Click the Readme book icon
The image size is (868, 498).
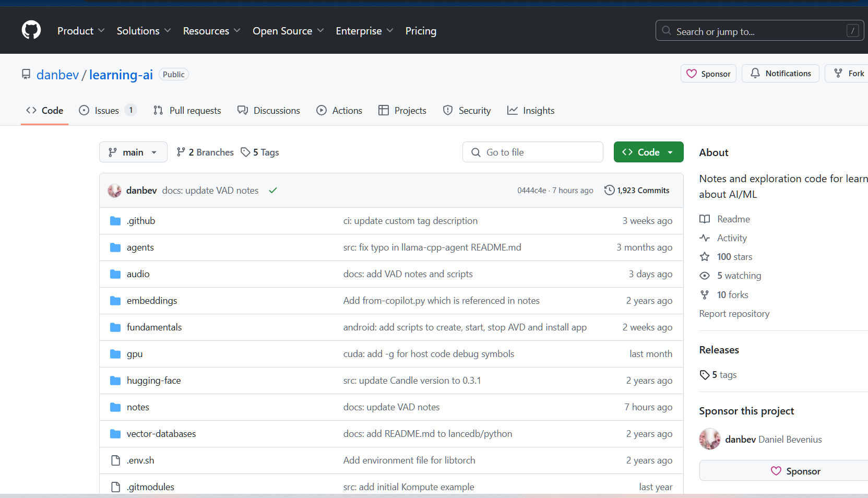click(x=705, y=219)
